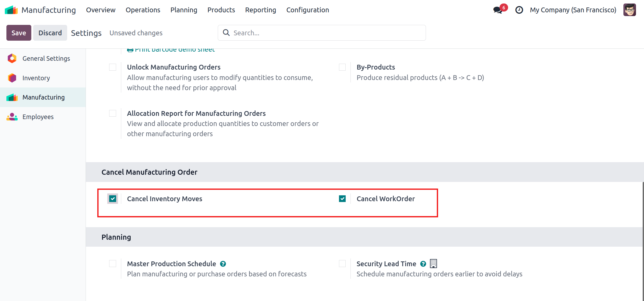Click the user avatar picture
This screenshot has height=301, width=644.
[x=629, y=10]
